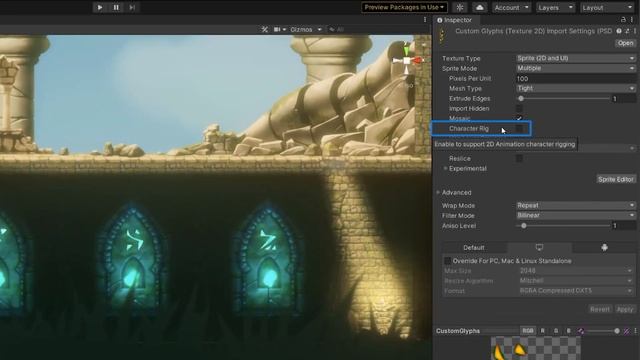The height and width of the screenshot is (360, 640).
Task: Toggle the Gizmos button in Scene view
Action: [301, 29]
